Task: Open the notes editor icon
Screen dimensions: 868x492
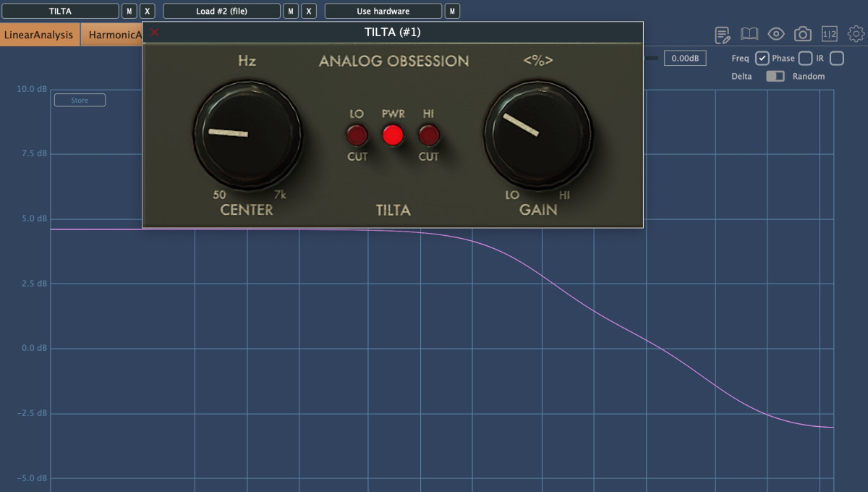Action: click(x=722, y=34)
